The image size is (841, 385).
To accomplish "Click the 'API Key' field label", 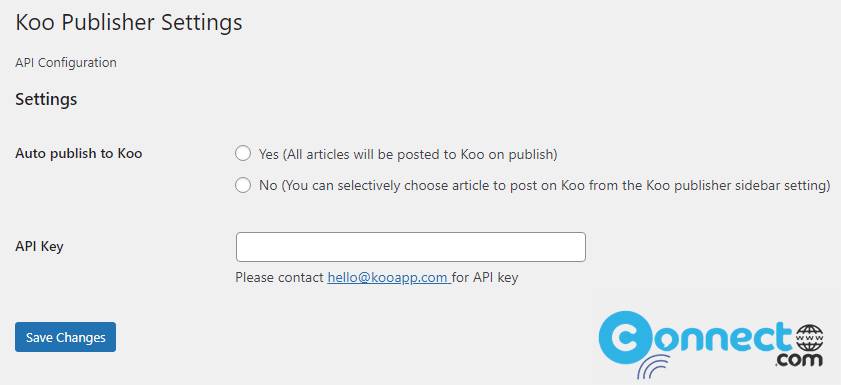I will pos(39,247).
